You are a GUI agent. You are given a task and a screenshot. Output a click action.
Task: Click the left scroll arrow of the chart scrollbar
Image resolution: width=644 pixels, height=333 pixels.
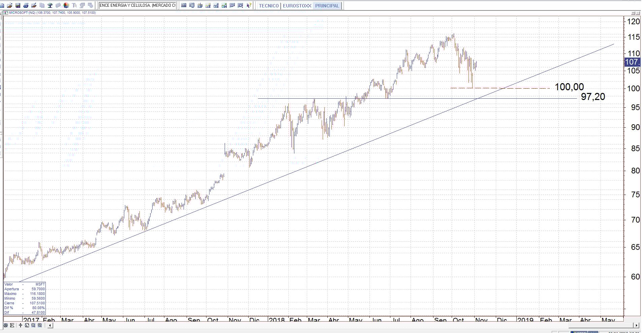(50, 325)
